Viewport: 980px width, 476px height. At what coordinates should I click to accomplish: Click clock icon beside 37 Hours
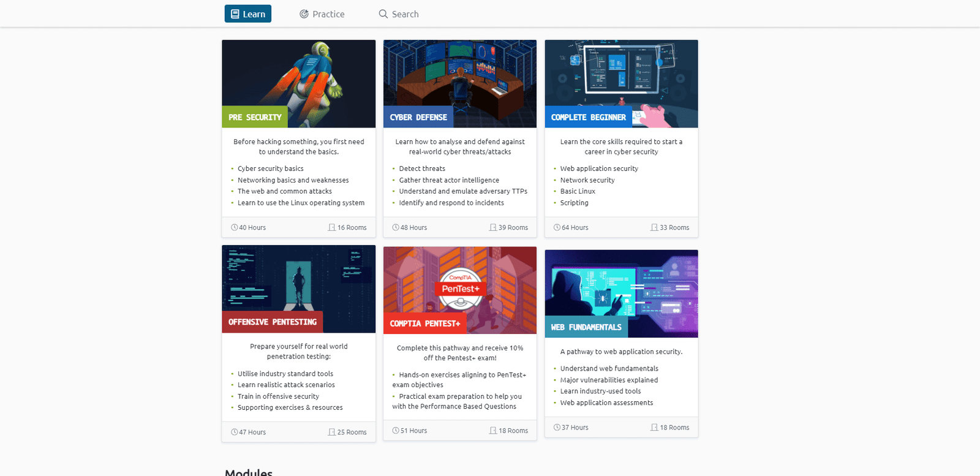tap(557, 428)
